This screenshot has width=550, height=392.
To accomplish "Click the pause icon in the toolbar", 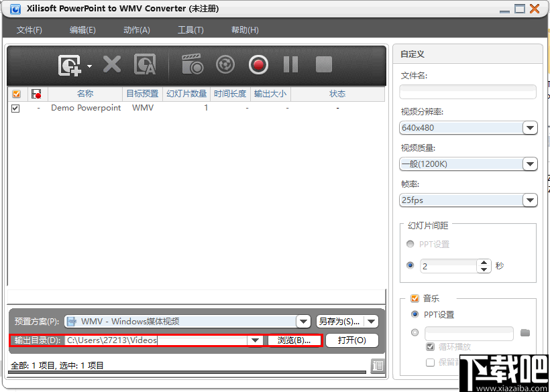I will (x=291, y=65).
